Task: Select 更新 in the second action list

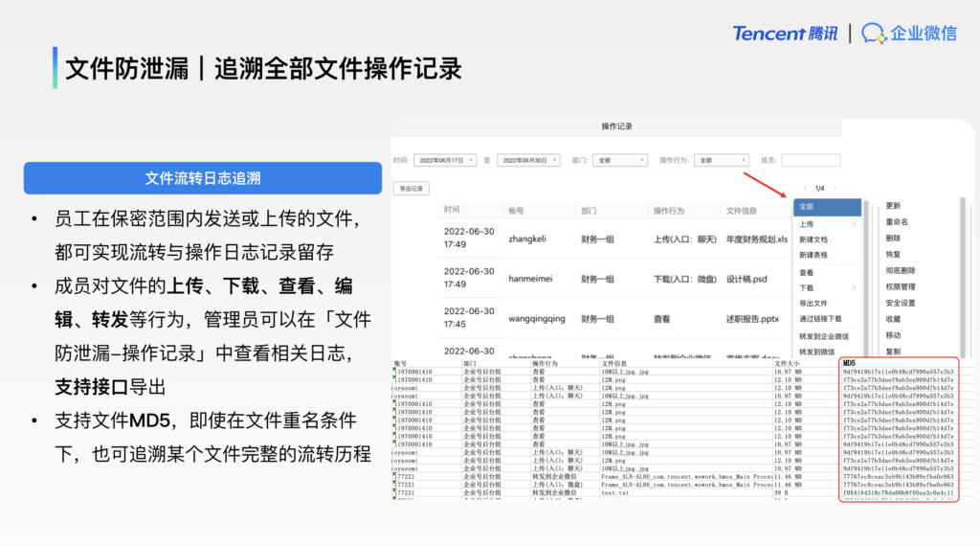Action: pyautogui.click(x=893, y=206)
